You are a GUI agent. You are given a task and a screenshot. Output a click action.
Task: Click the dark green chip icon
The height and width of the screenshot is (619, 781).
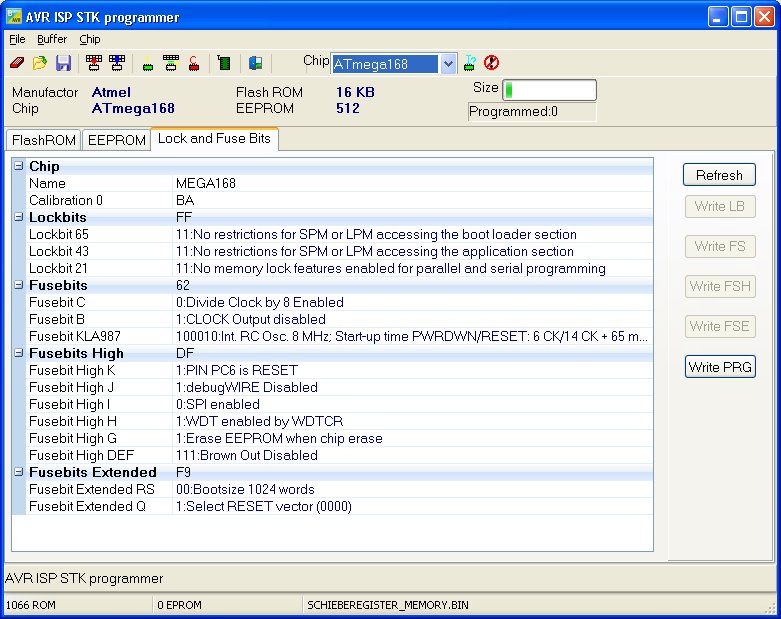coord(224,63)
